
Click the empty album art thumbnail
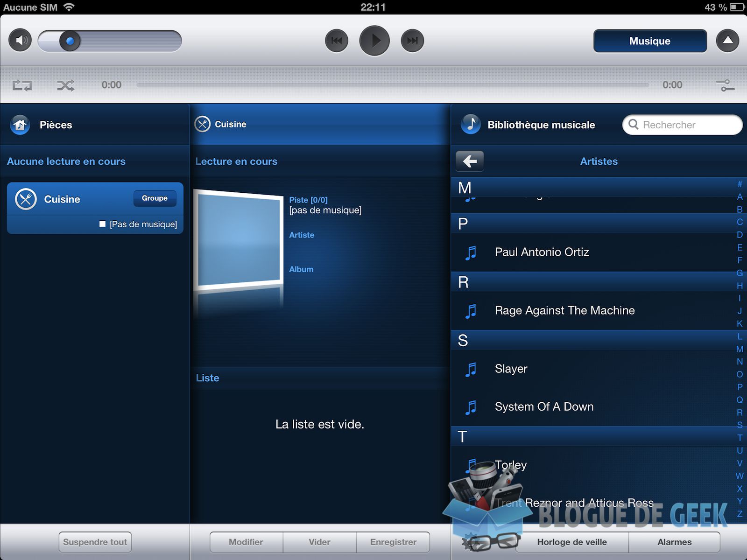239,239
